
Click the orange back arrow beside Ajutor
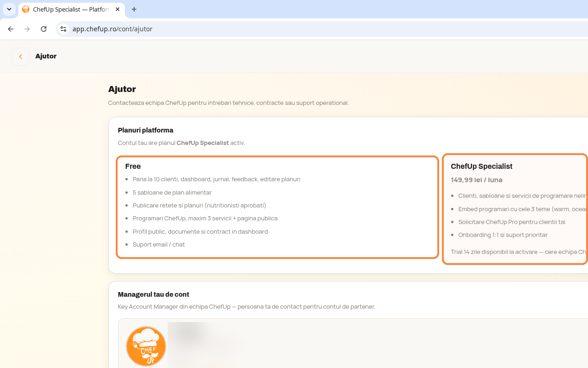click(21, 57)
